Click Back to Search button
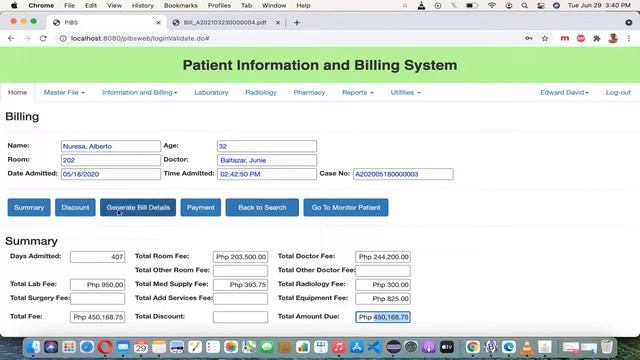This screenshot has height=360, width=640. click(x=262, y=207)
